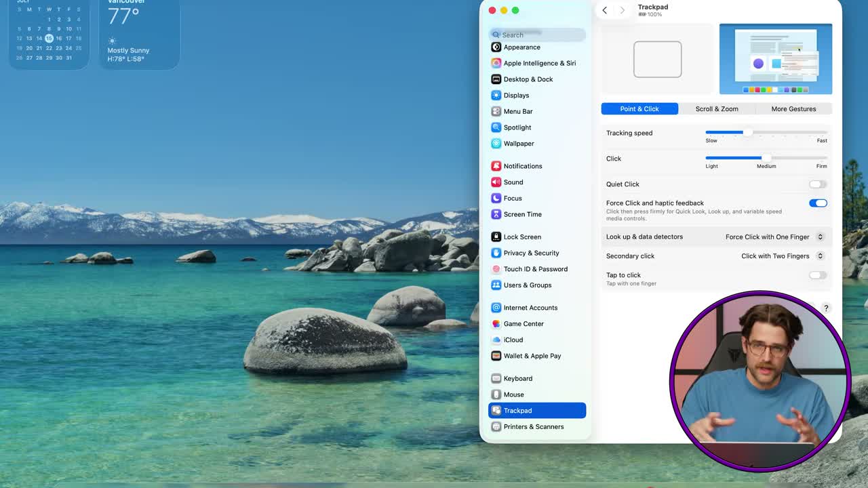The image size is (868, 488).
Task: Turn off Force Click and haptic feedback
Action: [x=818, y=203]
